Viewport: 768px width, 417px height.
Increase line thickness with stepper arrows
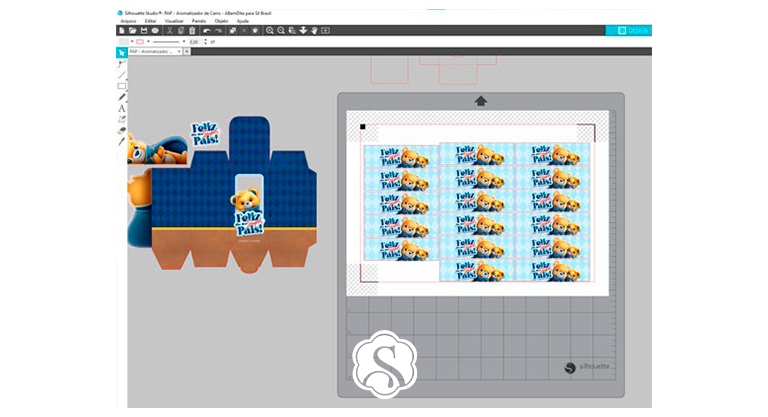point(205,42)
